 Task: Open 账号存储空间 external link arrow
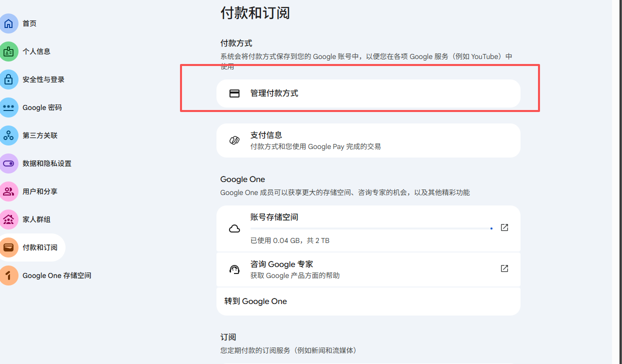pos(504,227)
